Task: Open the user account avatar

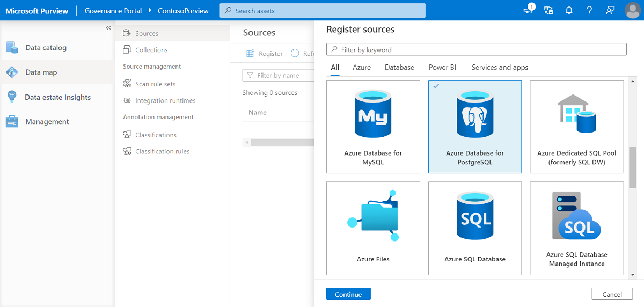Action: (x=633, y=10)
